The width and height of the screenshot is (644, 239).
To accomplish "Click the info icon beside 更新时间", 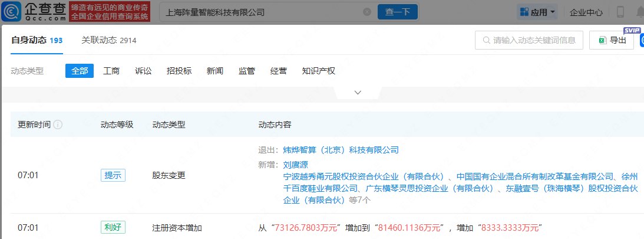I will (x=58, y=125).
